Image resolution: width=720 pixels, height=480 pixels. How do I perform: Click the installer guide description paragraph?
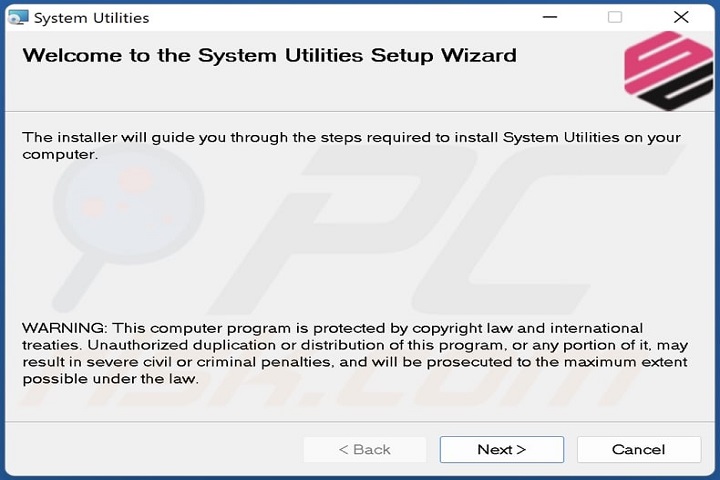click(x=350, y=145)
